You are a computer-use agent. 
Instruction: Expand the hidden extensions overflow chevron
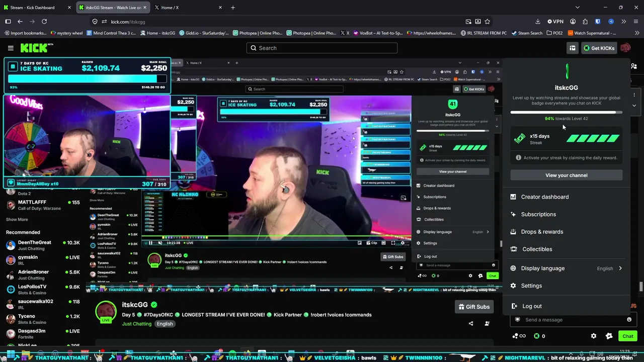click(x=623, y=22)
